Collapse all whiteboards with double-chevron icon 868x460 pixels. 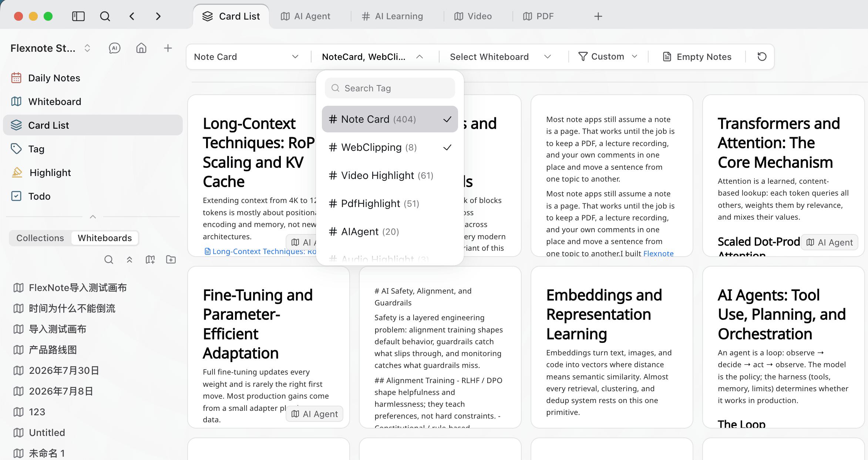pos(129,260)
